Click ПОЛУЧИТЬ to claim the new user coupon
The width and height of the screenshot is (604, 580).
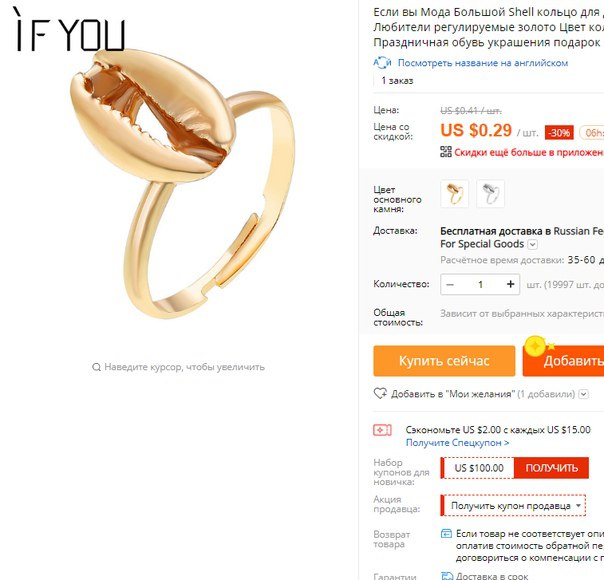[551, 468]
